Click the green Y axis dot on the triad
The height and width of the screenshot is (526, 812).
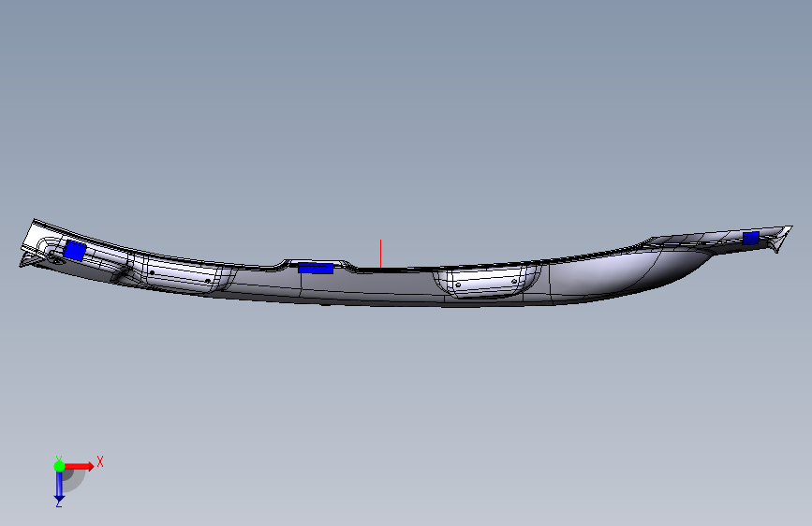[x=60, y=466]
